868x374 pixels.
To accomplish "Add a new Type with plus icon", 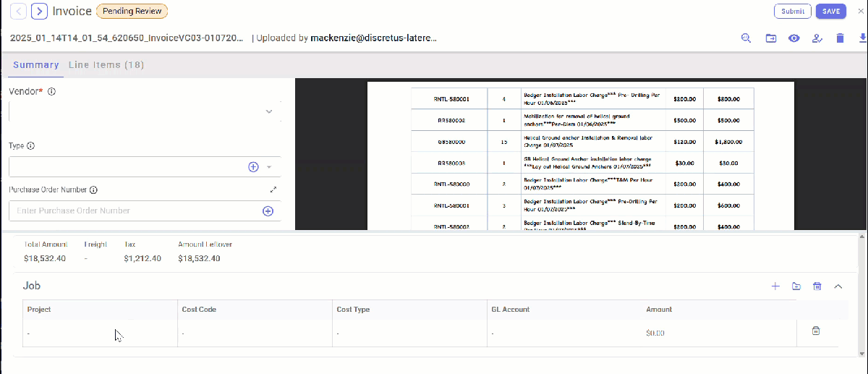I will 253,167.
